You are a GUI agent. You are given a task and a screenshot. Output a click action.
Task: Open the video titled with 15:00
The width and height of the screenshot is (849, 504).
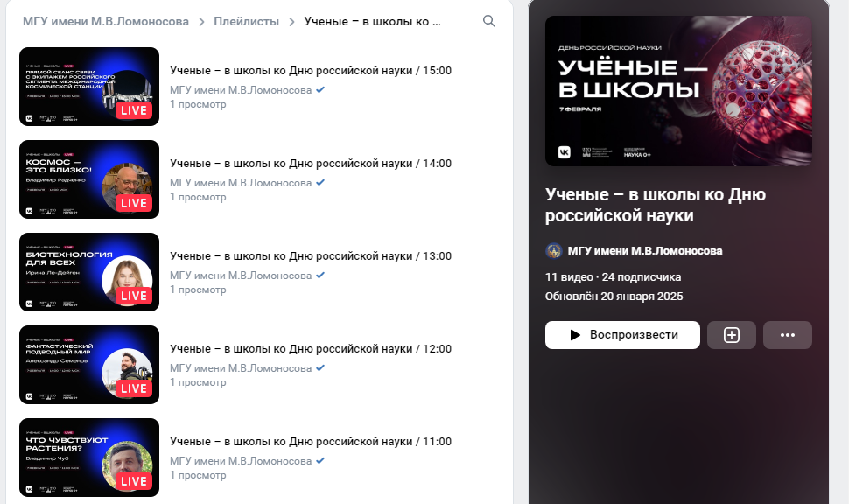click(x=311, y=70)
